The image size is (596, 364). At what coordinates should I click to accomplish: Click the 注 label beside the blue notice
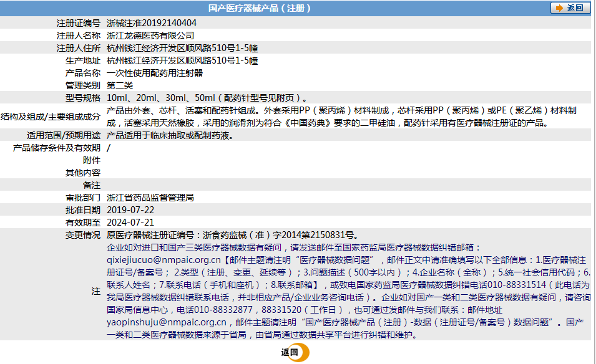click(96, 292)
